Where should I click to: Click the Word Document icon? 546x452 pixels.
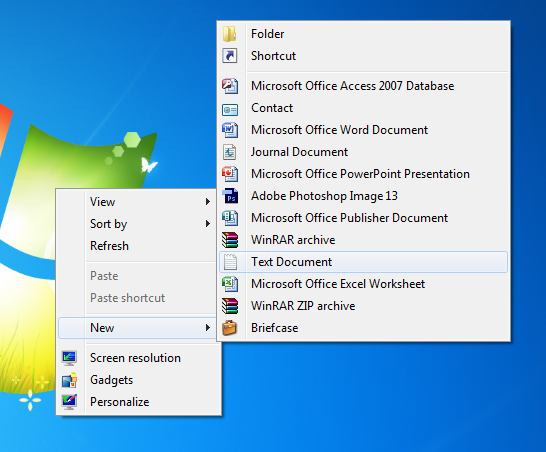tap(230, 130)
